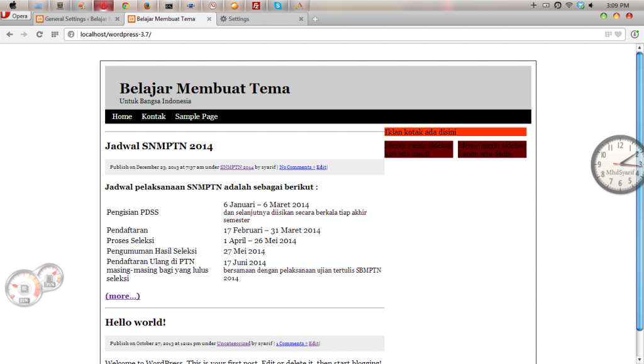Image resolution: width=644 pixels, height=364 pixels.
Task: Open the Opera menu button
Action: [x=15, y=16]
